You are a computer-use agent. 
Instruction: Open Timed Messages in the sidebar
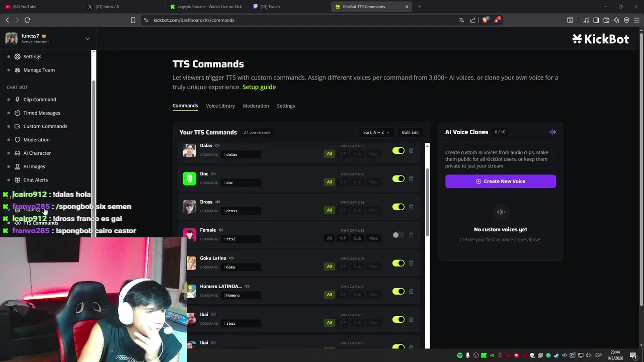coord(41,113)
